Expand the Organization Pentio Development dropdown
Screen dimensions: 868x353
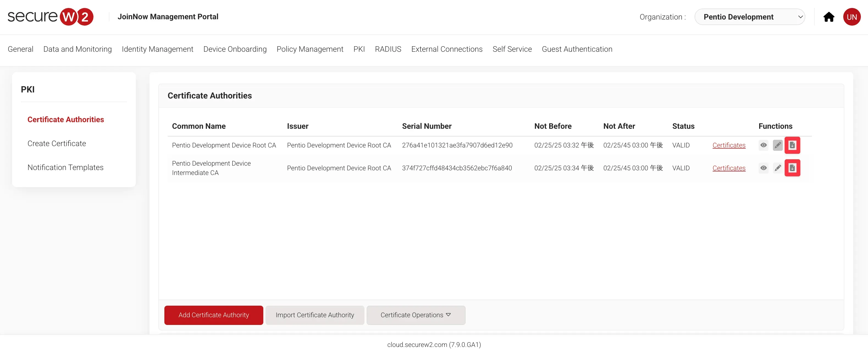point(749,17)
